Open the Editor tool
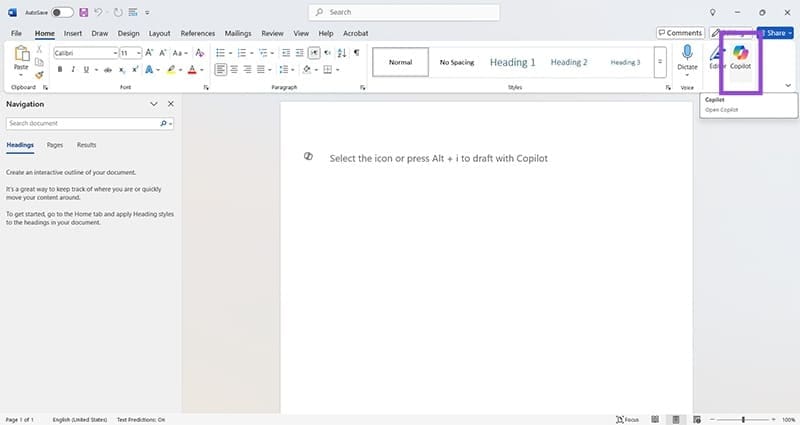 [716, 58]
